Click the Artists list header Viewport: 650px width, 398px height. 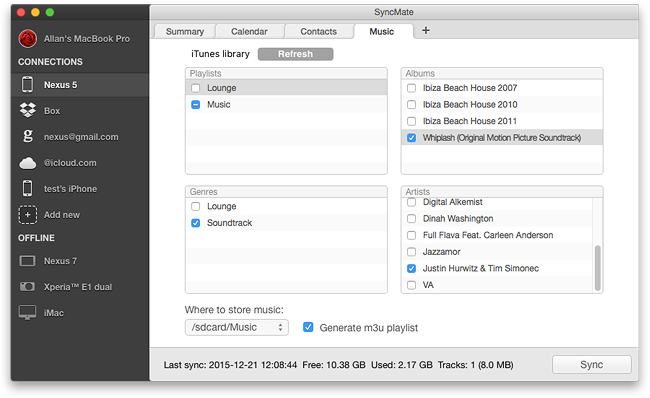pos(502,192)
